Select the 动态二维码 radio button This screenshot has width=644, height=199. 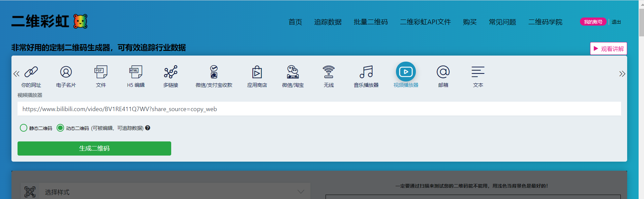tap(60, 128)
